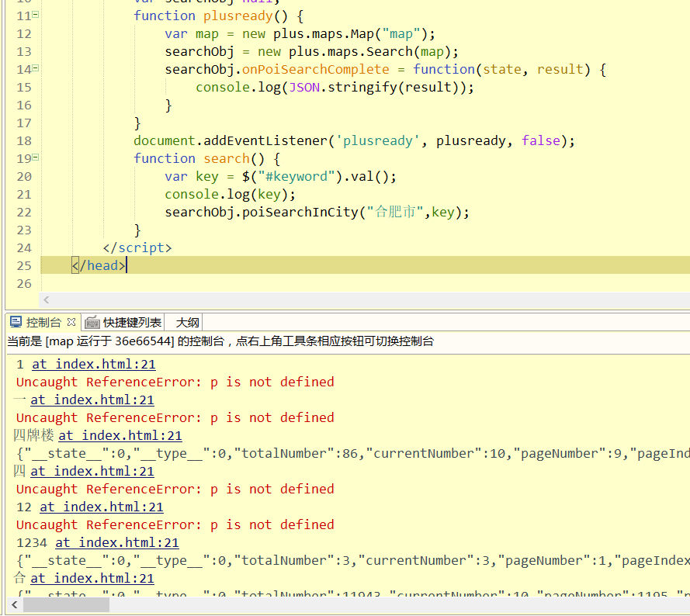The image size is (690, 616).
Task: Click the console horizontal scrollbar left arrow
Action: pyautogui.click(x=14, y=604)
